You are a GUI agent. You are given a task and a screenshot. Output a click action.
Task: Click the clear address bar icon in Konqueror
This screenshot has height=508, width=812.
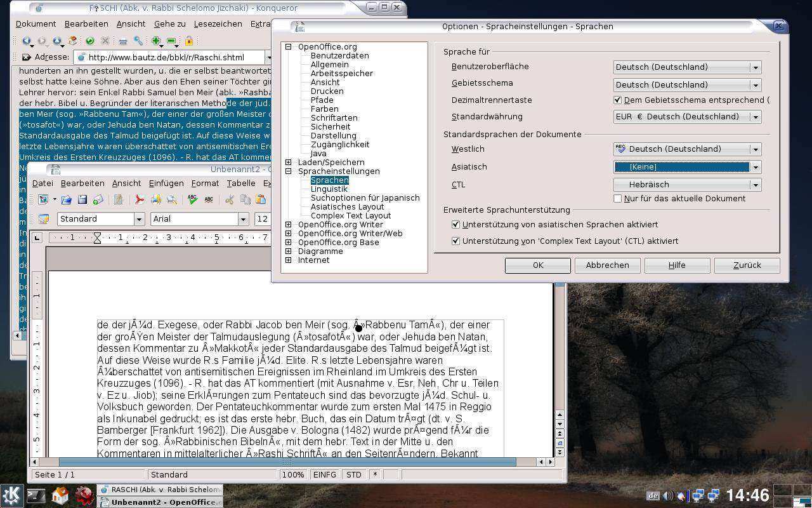tap(26, 57)
